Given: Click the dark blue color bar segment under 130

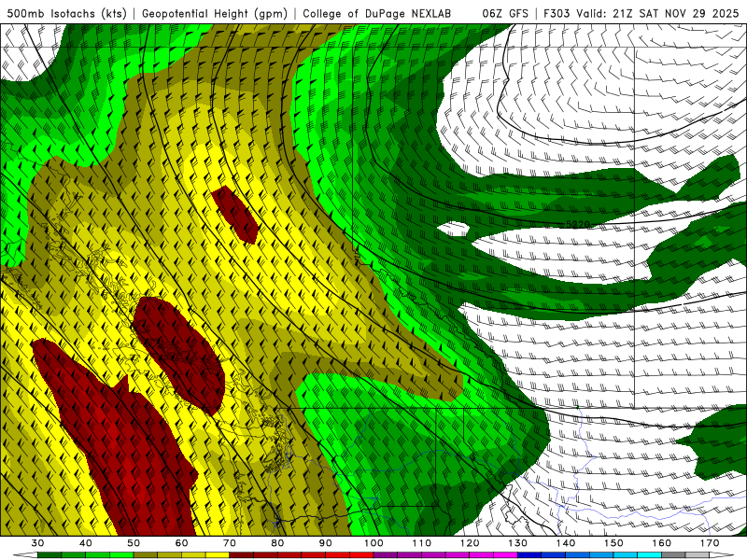Looking at the screenshot, I should click(529, 555).
